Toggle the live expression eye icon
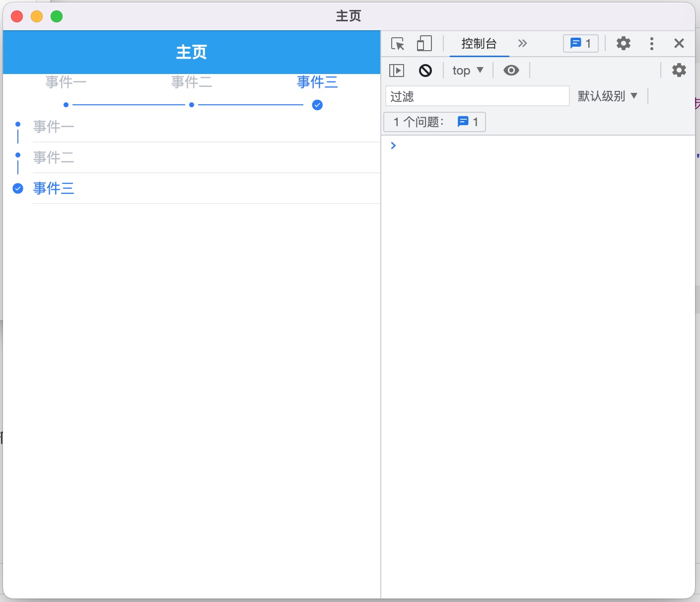This screenshot has height=602, width=700. 511,71
